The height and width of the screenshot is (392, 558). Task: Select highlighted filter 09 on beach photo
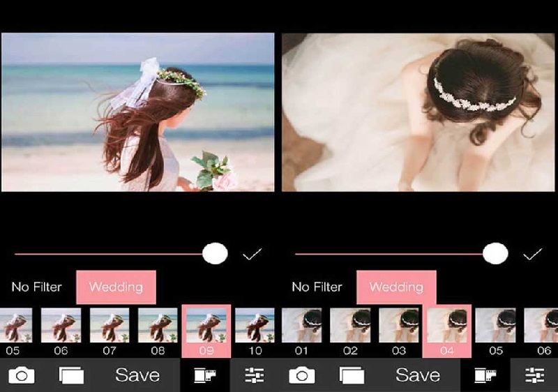point(206,331)
